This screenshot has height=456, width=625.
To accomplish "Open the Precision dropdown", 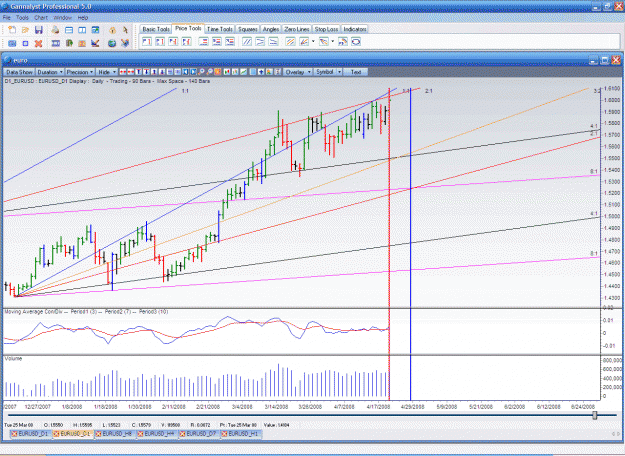I will click(x=80, y=72).
